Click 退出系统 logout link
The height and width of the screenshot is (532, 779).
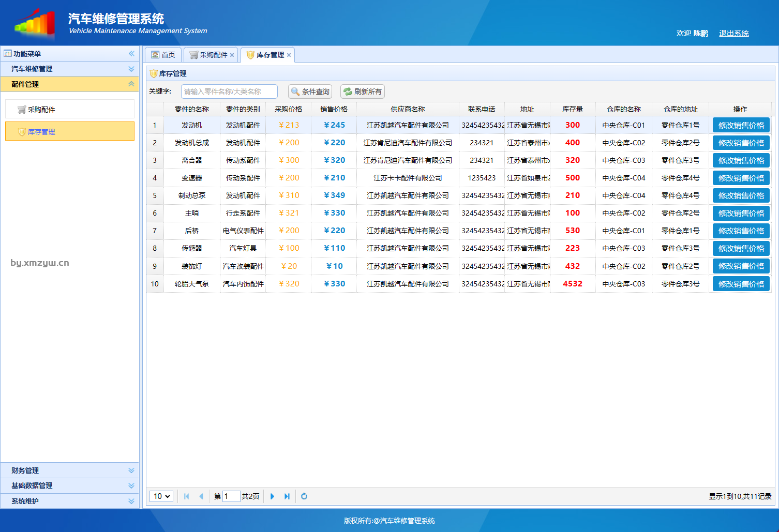[x=733, y=33]
